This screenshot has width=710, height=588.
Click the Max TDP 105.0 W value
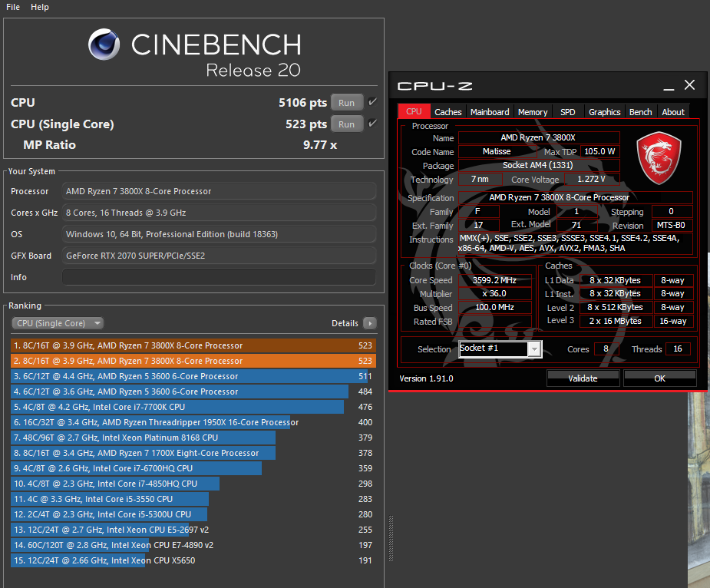click(599, 151)
